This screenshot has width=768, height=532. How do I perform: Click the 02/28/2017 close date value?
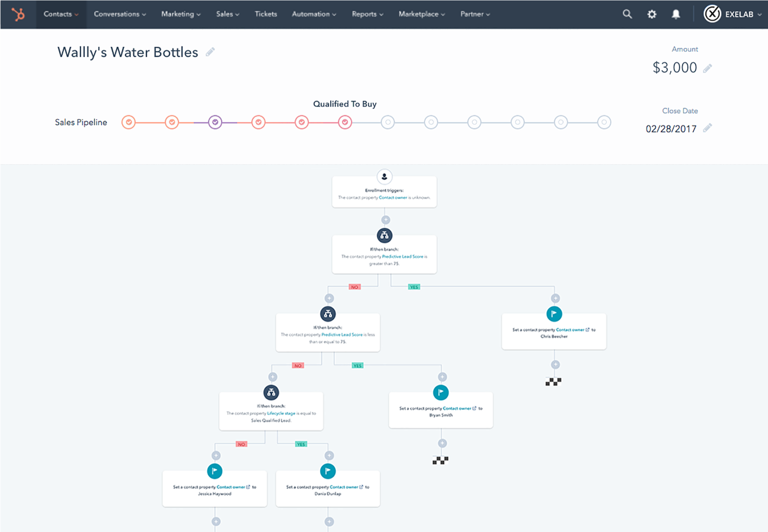tap(671, 128)
